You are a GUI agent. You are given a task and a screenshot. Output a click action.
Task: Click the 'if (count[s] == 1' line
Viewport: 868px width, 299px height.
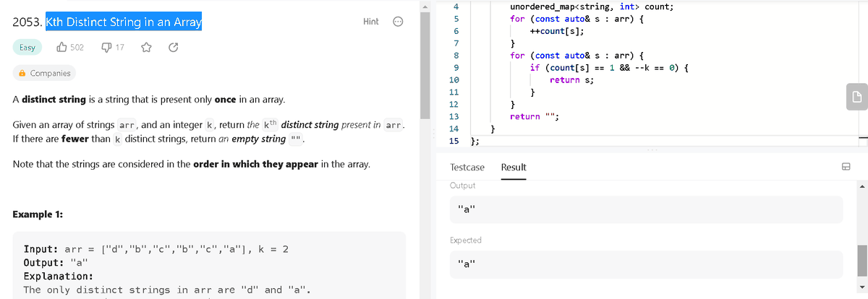(608, 67)
